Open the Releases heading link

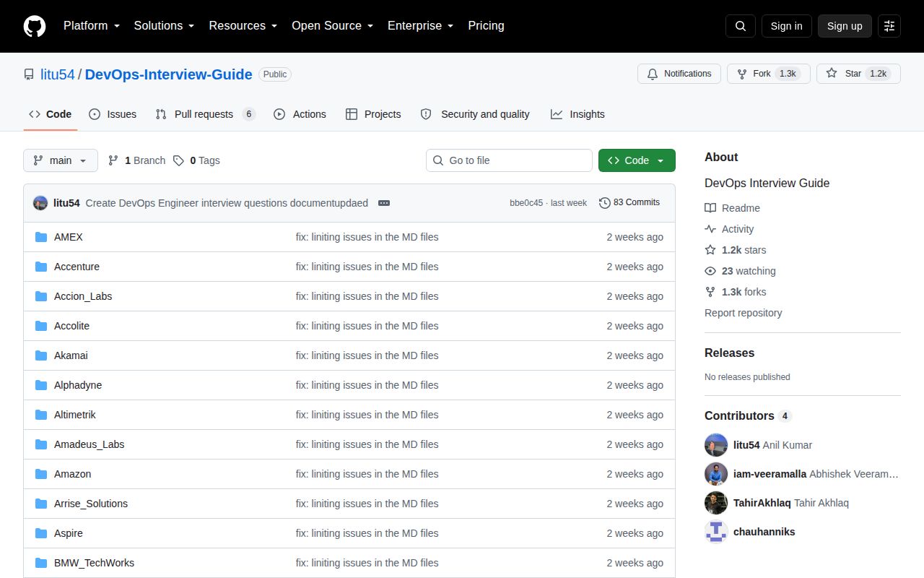pyautogui.click(x=729, y=353)
